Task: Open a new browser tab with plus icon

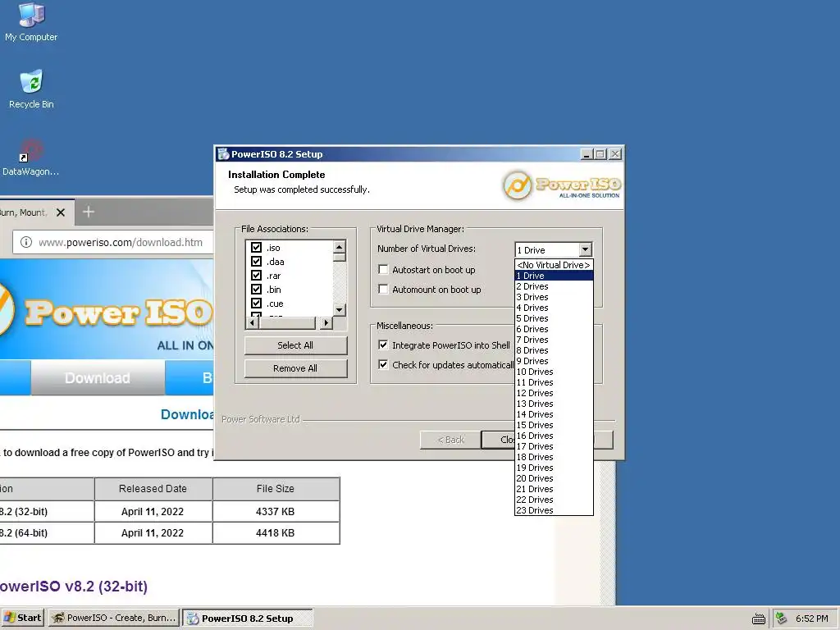Action: pyautogui.click(x=89, y=212)
